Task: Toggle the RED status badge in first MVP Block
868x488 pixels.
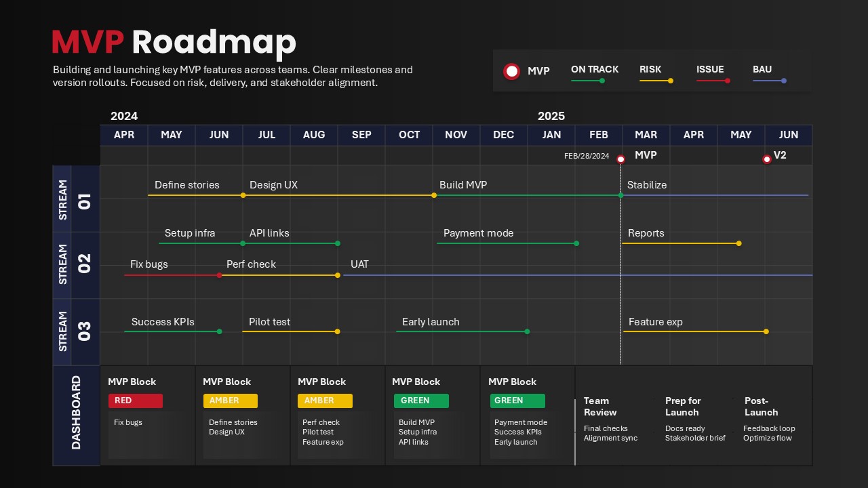Action: [x=136, y=401]
